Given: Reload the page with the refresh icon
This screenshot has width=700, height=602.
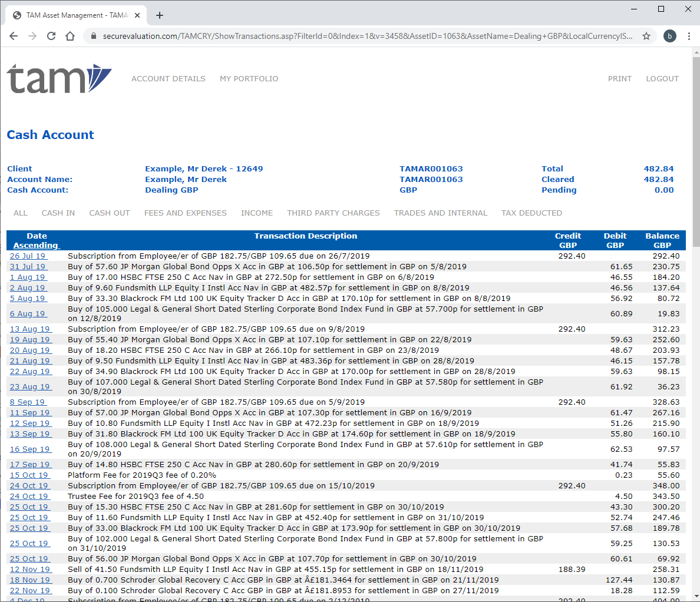Looking at the screenshot, I should (51, 36).
